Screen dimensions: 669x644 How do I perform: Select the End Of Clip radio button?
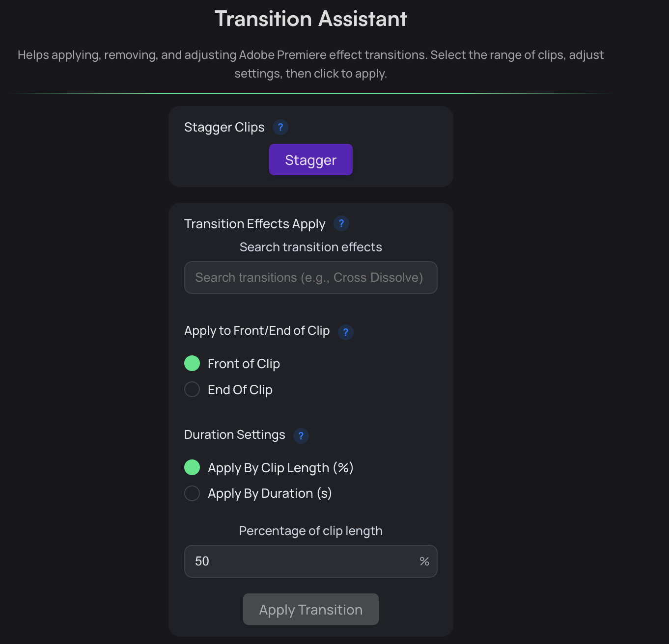point(192,389)
